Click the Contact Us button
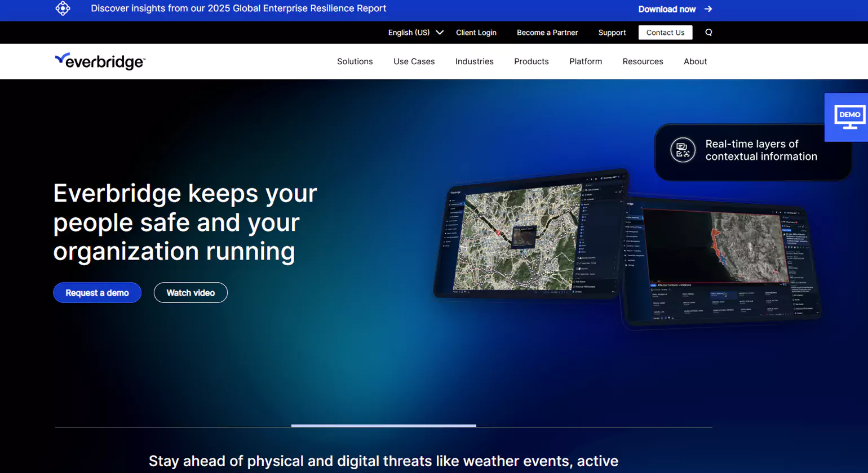 pos(665,33)
